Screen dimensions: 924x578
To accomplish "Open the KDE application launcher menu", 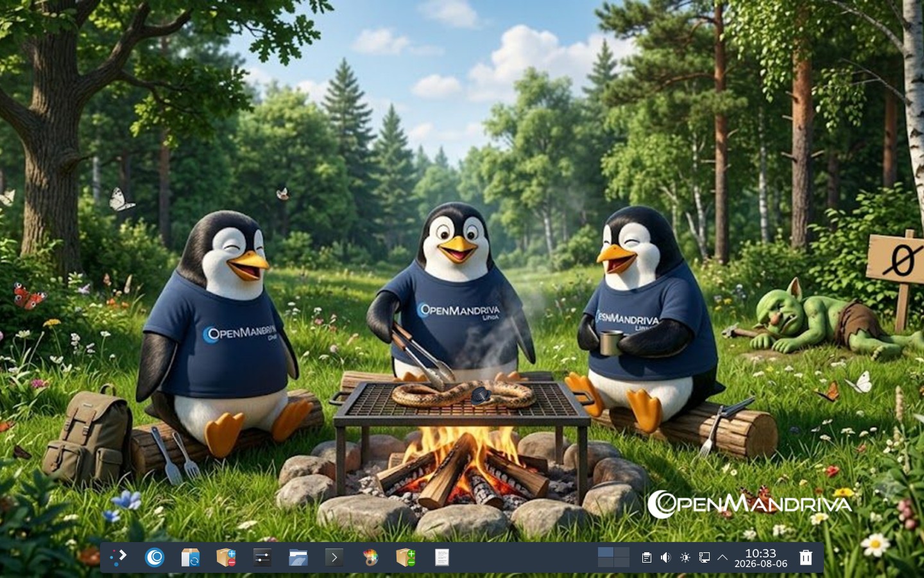I will pos(119,557).
